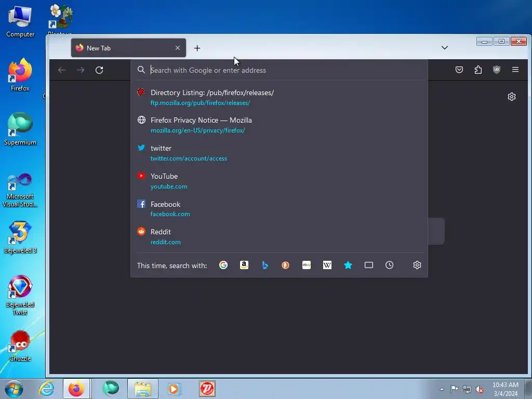Launch Internet Explorer from the taskbar
Screen dimensions: 532x399
coord(46,389)
